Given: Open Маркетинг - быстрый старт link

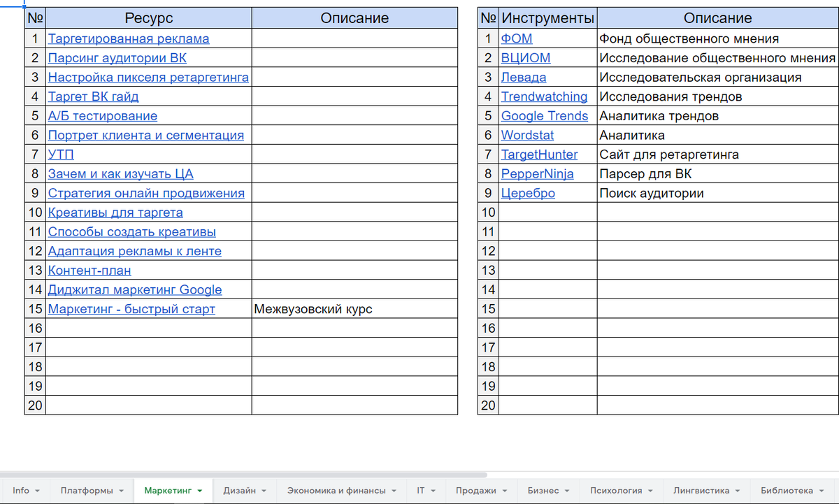Looking at the screenshot, I should pyautogui.click(x=131, y=309).
